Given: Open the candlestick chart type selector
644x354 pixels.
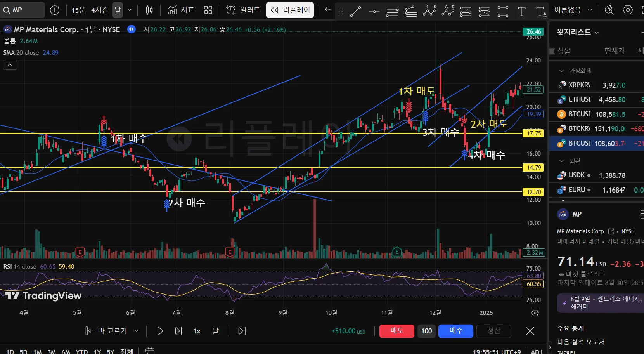Looking at the screenshot, I should tap(149, 10).
